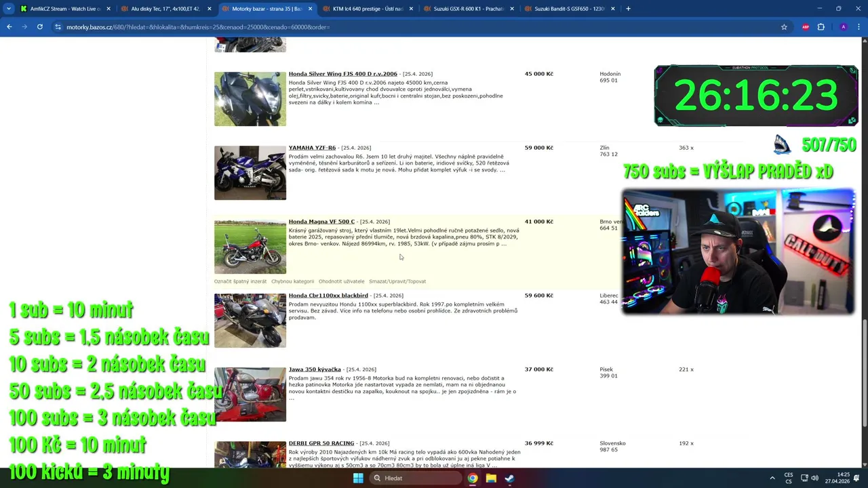Click the red Jawa 350 thumbnail

click(x=250, y=394)
